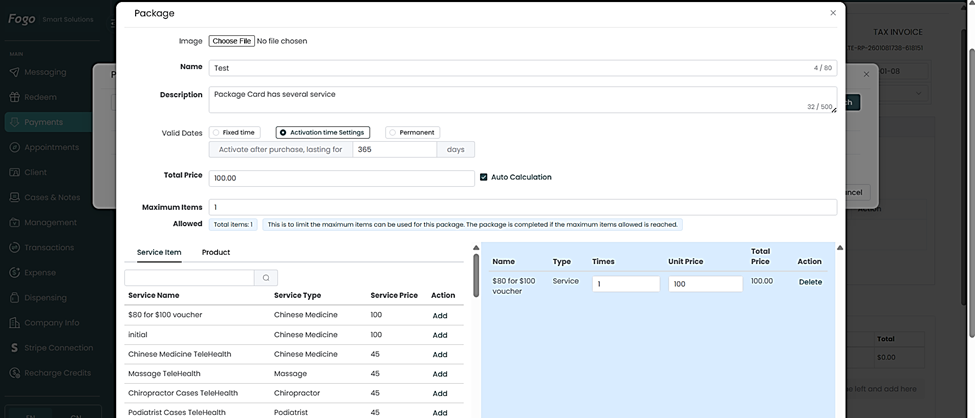Screen dimensions: 975x418
Task: Click the Times input field for voucher
Action: 626,284
